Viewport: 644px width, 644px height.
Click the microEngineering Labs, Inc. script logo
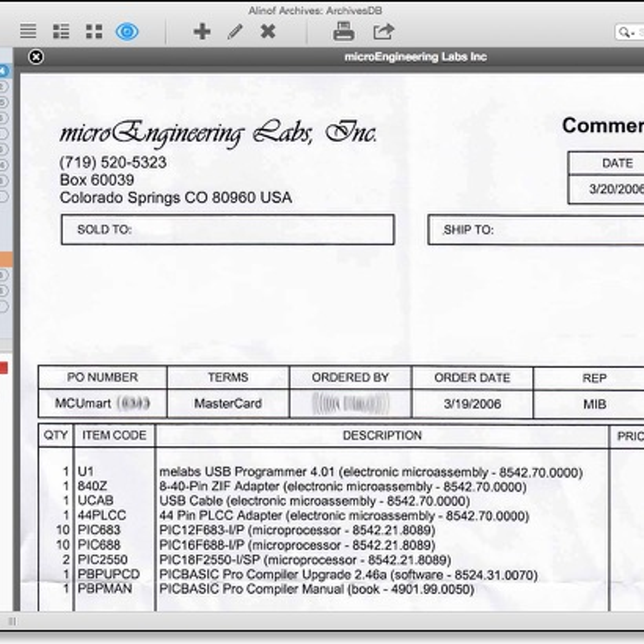(x=219, y=133)
